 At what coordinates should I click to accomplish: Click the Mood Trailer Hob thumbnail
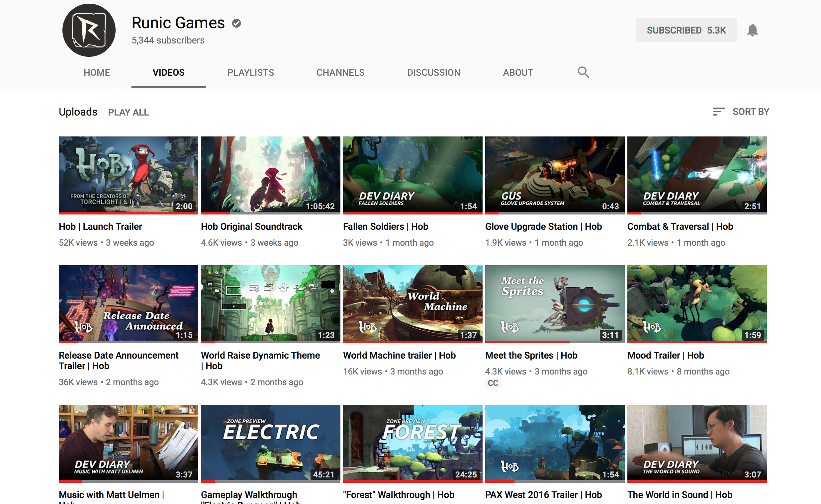tap(697, 303)
